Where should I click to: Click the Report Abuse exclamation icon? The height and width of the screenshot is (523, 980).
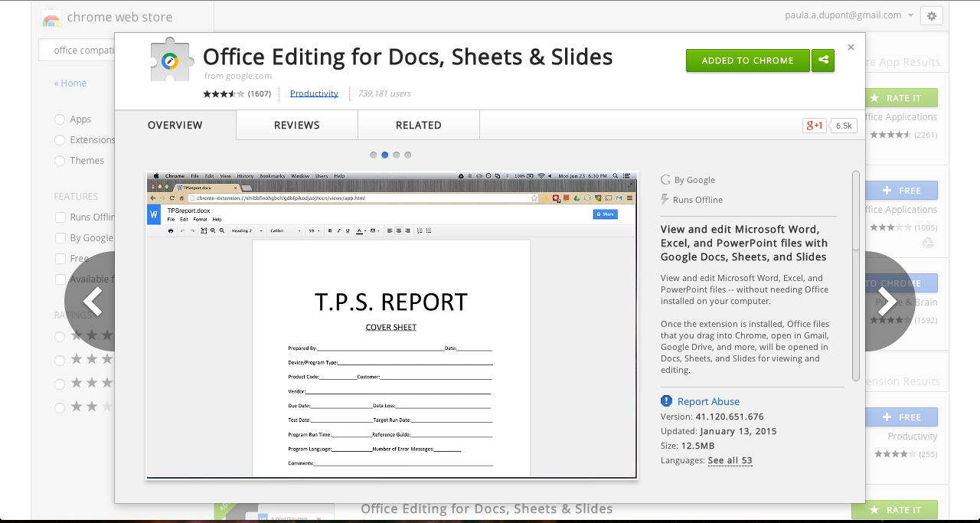point(666,401)
